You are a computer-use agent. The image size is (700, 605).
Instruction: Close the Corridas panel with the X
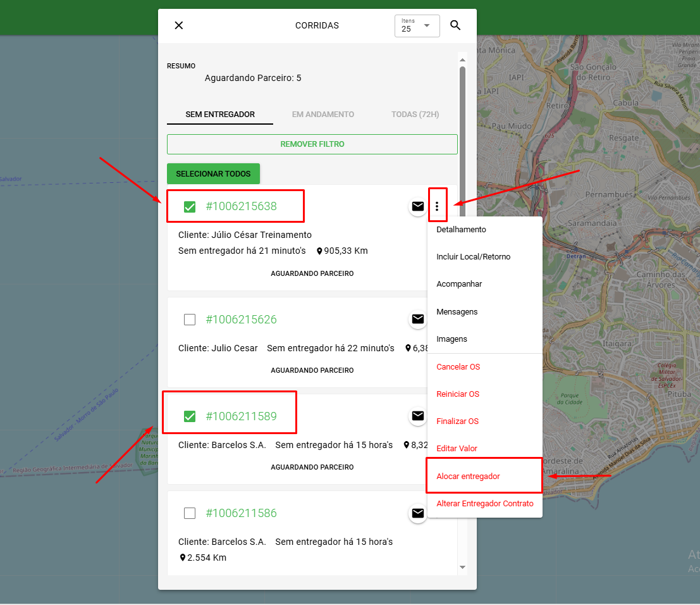coord(178,25)
